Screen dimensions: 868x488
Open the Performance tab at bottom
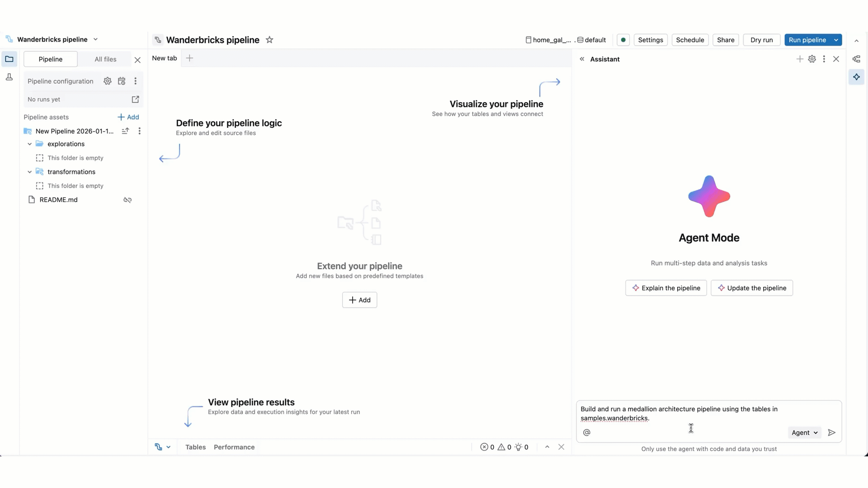(234, 447)
